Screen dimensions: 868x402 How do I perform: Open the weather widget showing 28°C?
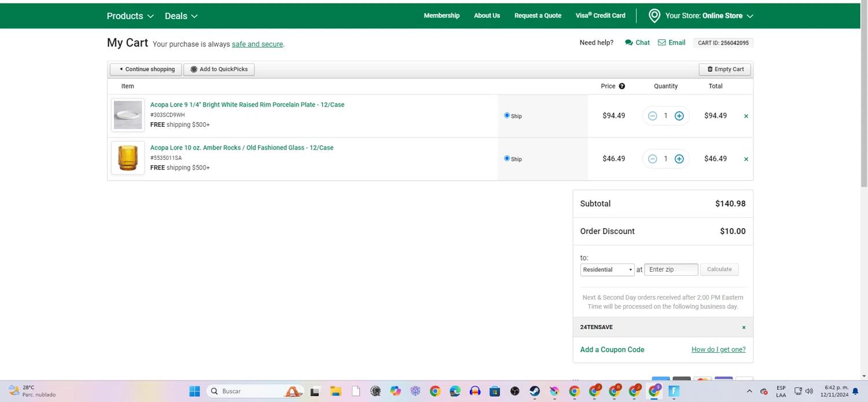(32, 392)
